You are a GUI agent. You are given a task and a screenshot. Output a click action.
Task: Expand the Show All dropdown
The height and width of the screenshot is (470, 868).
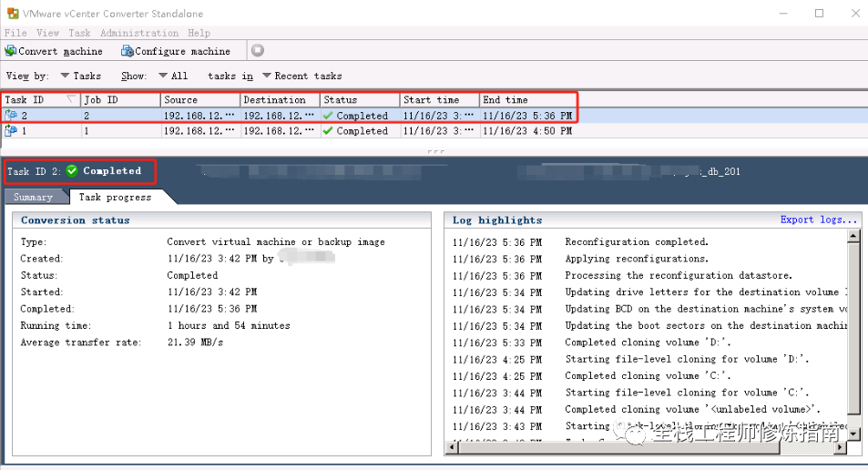(173, 76)
